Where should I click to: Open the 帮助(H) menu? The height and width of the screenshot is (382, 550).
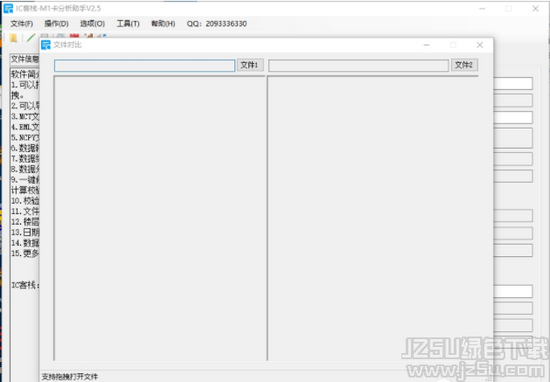click(x=163, y=24)
